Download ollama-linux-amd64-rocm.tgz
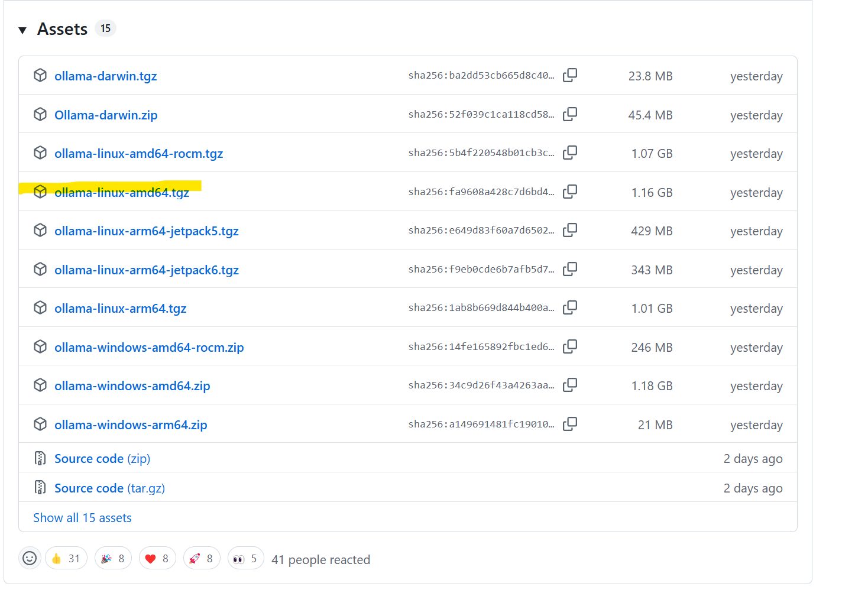The width and height of the screenshot is (868, 593). [x=139, y=154]
